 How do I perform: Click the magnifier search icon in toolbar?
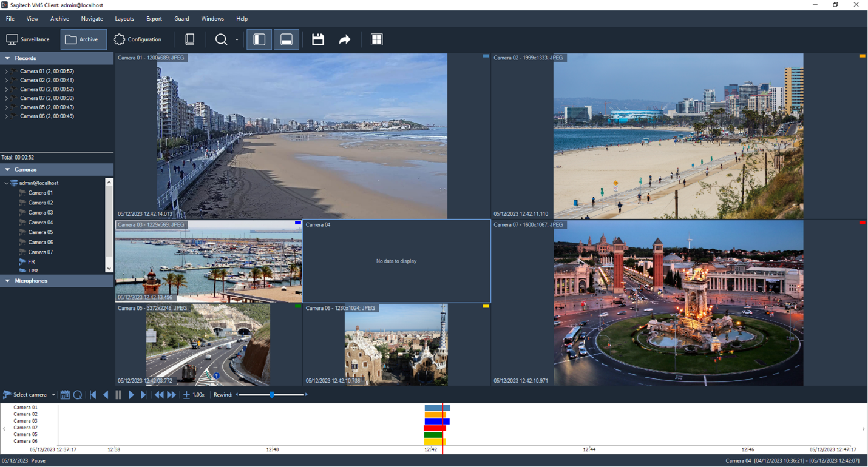click(221, 39)
